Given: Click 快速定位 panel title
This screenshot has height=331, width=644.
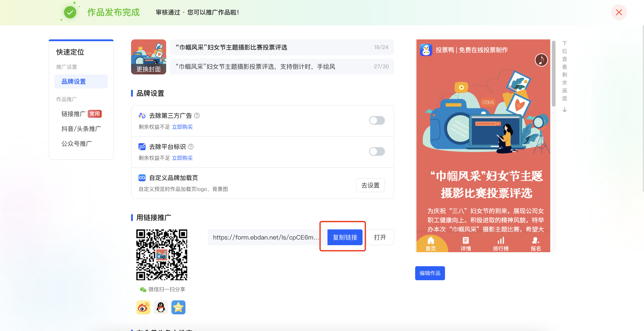Looking at the screenshot, I should tap(70, 52).
